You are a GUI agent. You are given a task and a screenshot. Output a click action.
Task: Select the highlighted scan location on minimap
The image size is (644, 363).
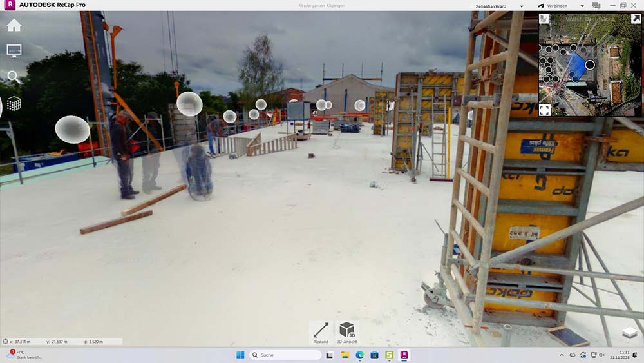pyautogui.click(x=590, y=65)
